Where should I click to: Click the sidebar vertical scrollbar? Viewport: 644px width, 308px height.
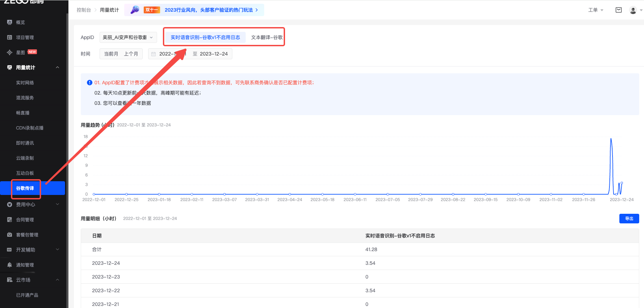67,161
